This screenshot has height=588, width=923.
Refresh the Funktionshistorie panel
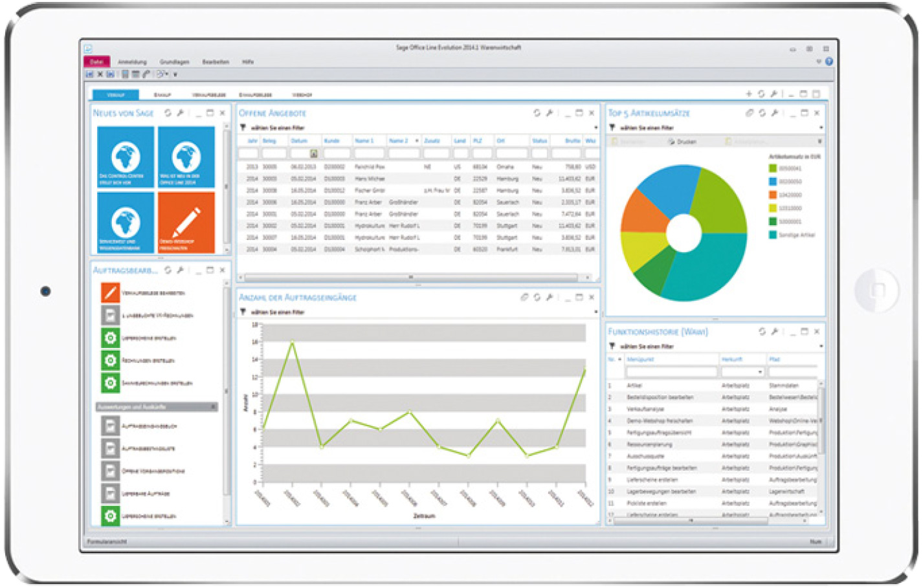click(762, 331)
